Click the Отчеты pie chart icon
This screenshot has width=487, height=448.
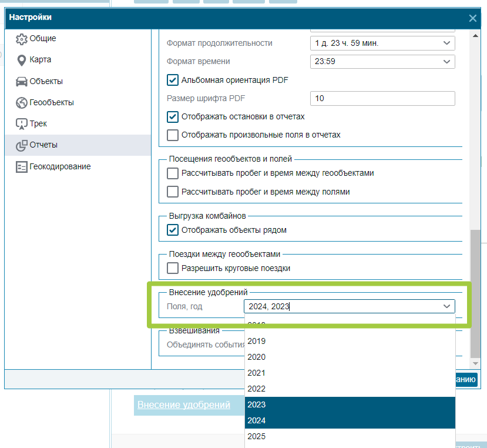(x=21, y=145)
